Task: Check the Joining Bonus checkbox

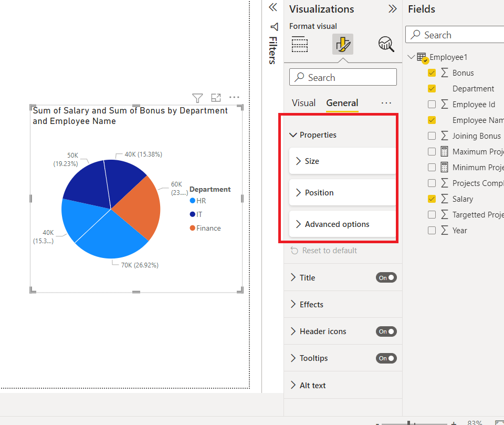Action: (x=432, y=136)
